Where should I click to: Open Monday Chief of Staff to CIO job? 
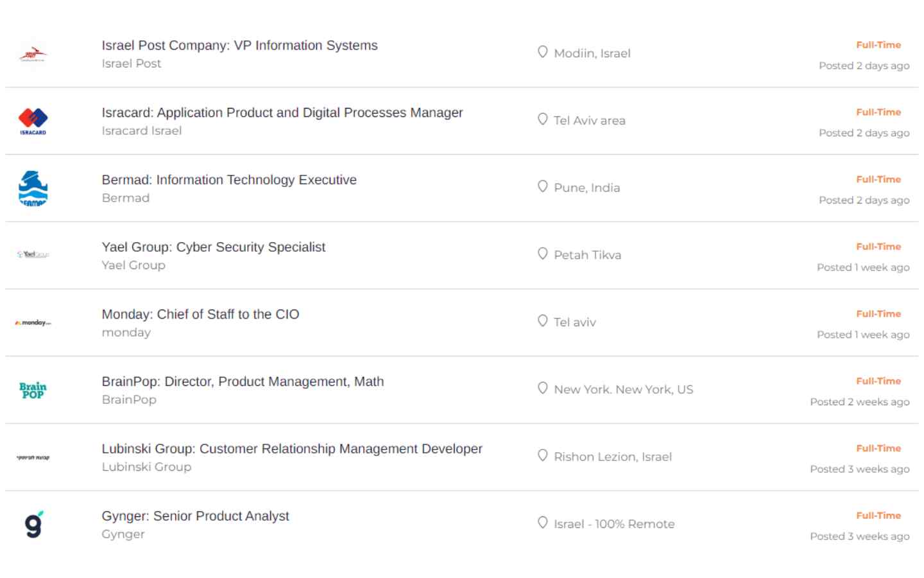coord(200,315)
